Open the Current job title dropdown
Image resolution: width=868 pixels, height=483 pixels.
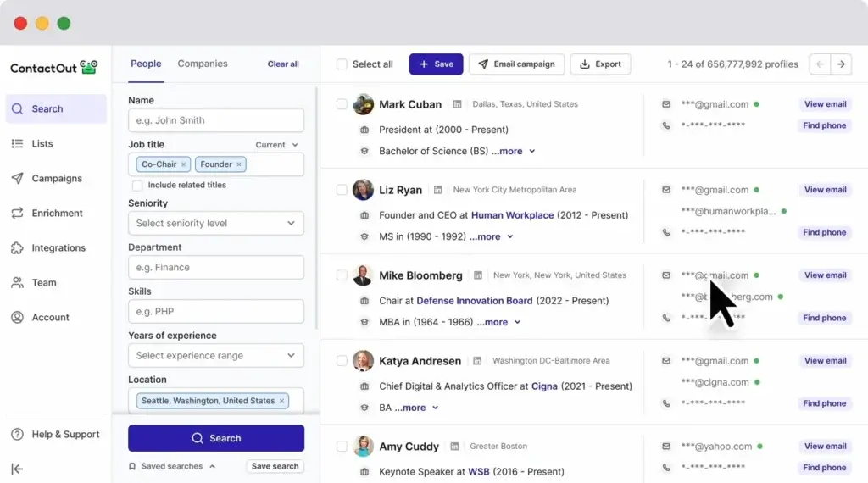tap(277, 145)
